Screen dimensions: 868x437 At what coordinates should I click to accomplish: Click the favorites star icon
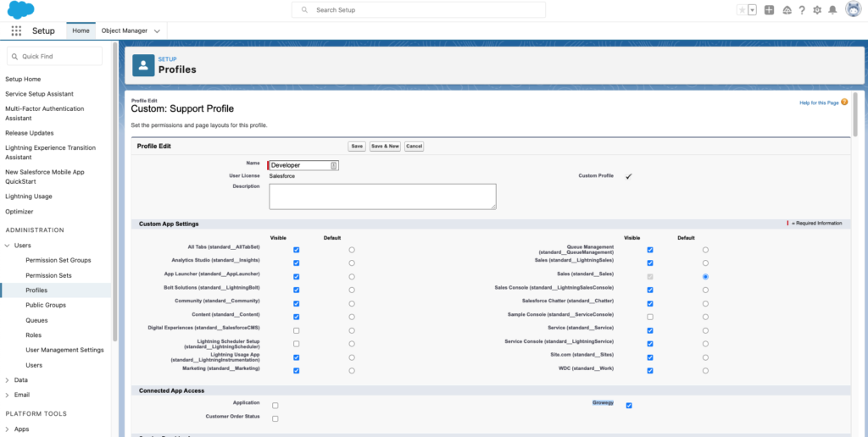click(x=742, y=10)
